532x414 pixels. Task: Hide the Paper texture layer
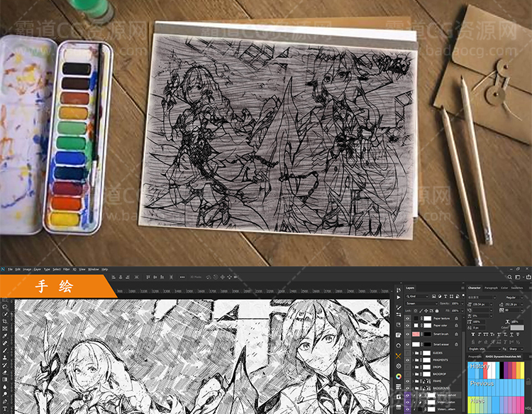pyautogui.click(x=407, y=319)
